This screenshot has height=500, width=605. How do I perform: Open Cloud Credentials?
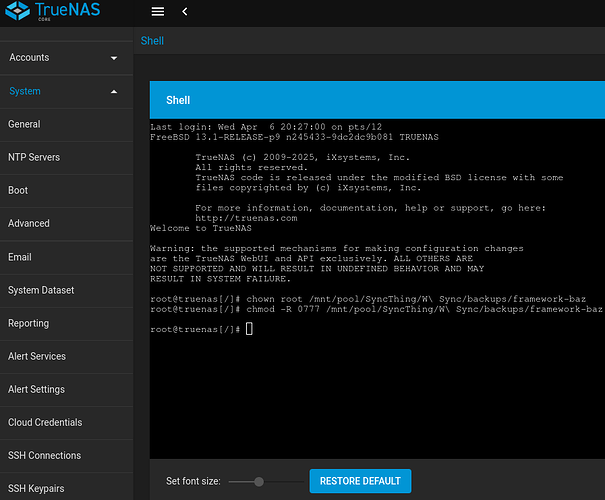(66, 422)
